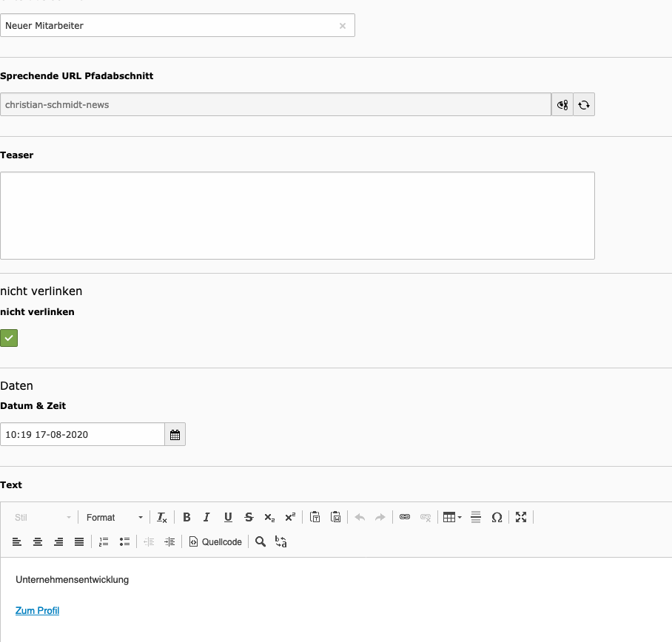Insert a link with the chain icon
Image resolution: width=672 pixels, height=642 pixels.
pos(405,518)
